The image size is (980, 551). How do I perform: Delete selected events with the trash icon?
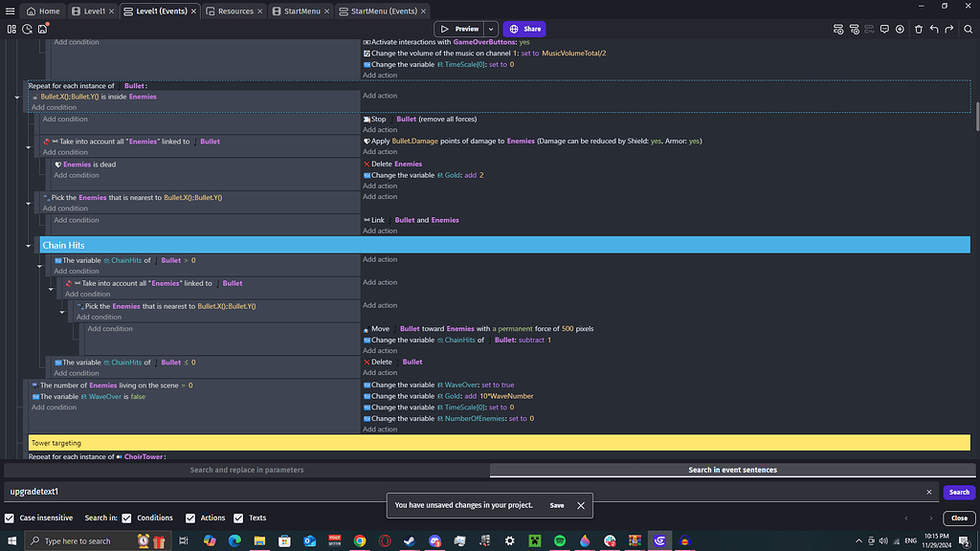pos(919,30)
